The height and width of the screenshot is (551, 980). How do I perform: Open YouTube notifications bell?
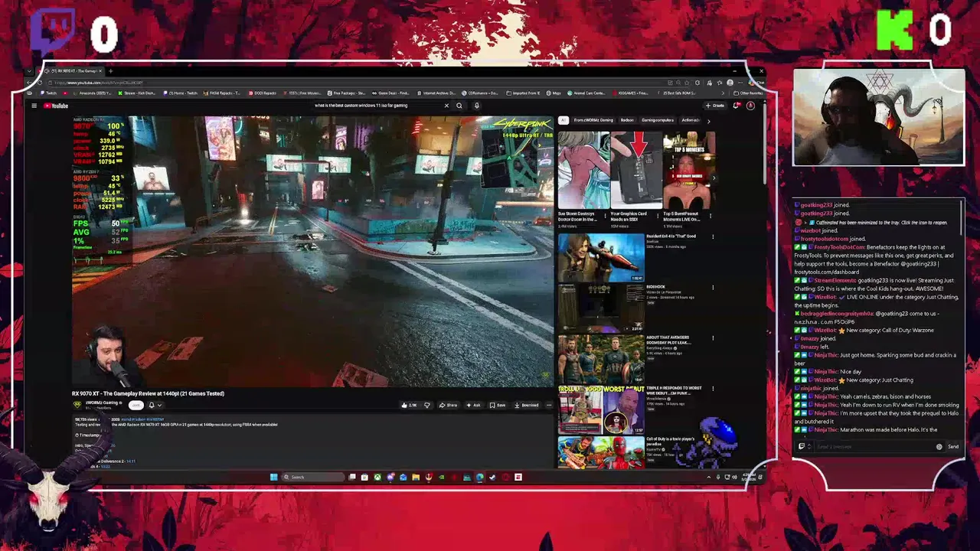point(737,106)
